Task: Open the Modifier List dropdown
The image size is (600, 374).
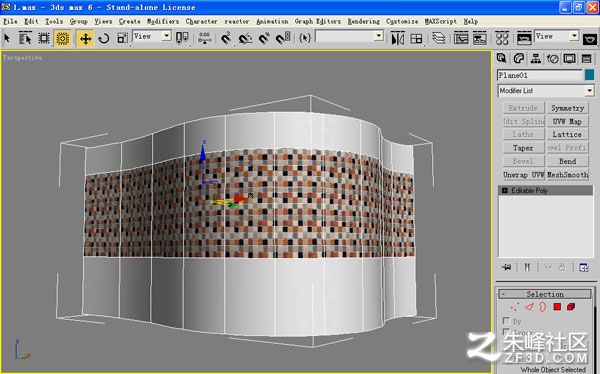Action: pyautogui.click(x=546, y=91)
